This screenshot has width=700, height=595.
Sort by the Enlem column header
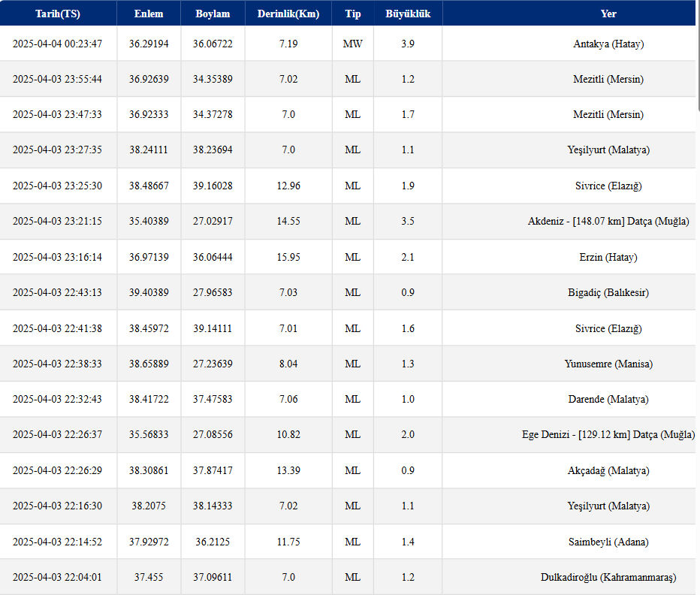149,14
